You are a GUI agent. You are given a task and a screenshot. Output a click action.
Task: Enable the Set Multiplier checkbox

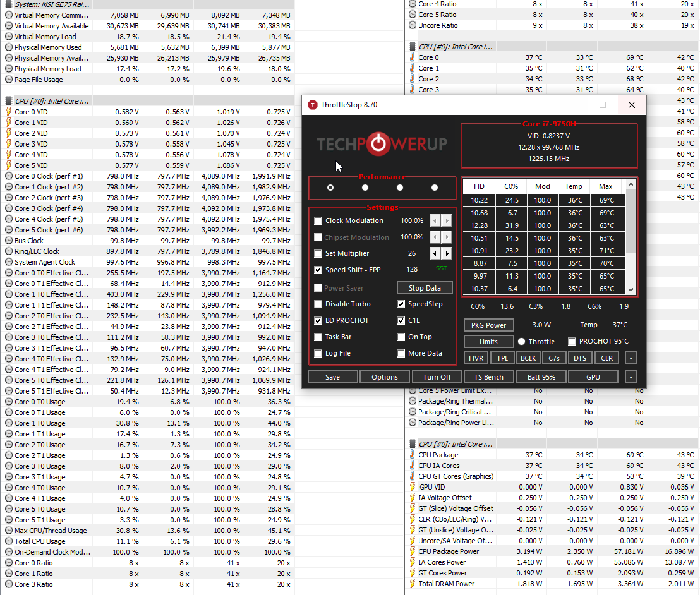click(x=318, y=253)
